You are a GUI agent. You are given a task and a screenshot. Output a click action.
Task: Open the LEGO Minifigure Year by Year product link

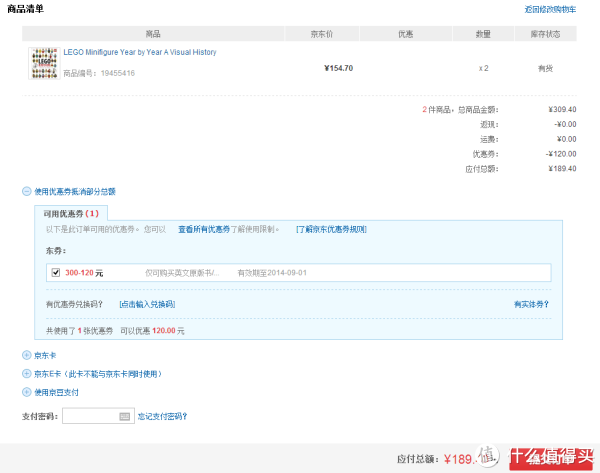coord(140,52)
